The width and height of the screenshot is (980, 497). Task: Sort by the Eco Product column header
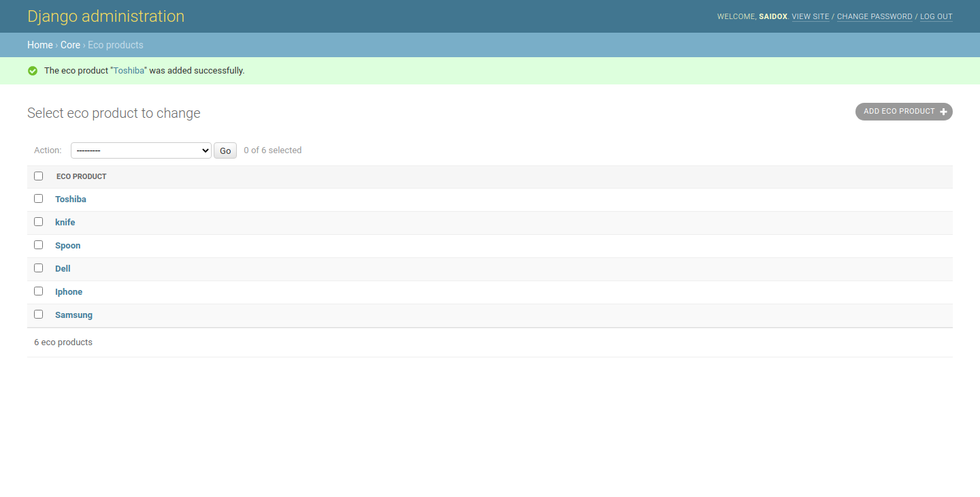click(x=82, y=176)
